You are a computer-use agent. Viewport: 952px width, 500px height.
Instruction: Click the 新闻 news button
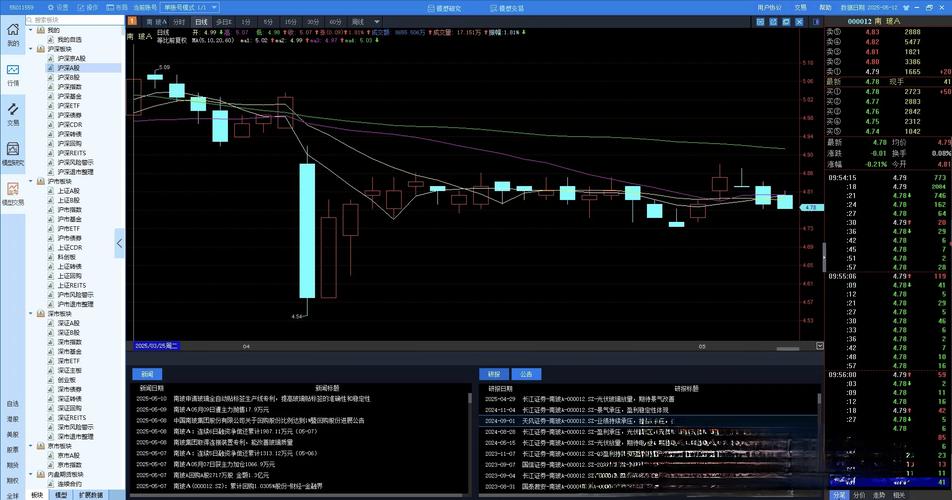click(148, 374)
